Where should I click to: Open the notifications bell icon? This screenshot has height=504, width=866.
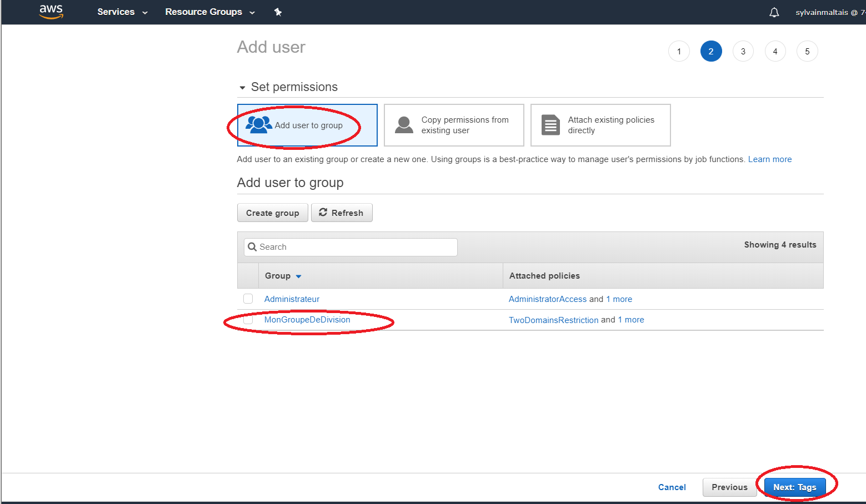pos(774,12)
